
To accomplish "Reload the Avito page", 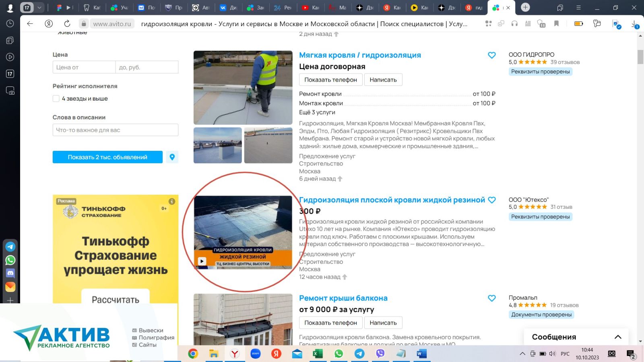I will (x=67, y=24).
